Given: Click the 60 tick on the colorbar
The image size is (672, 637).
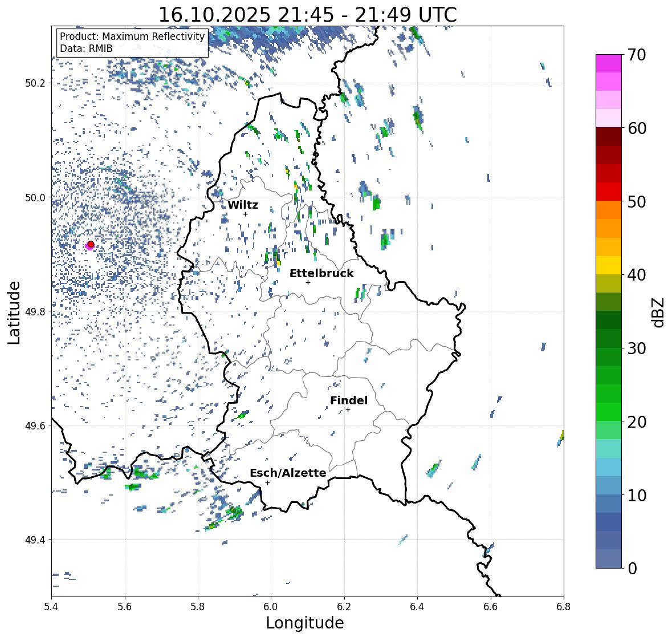Looking at the screenshot, I should [637, 128].
